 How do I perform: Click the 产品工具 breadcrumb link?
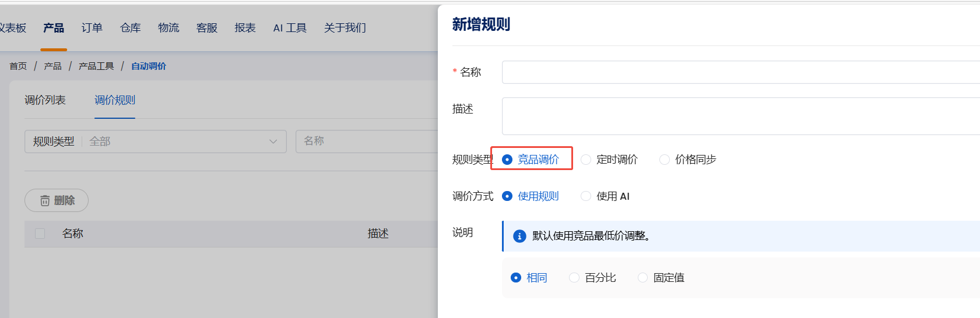click(x=96, y=66)
